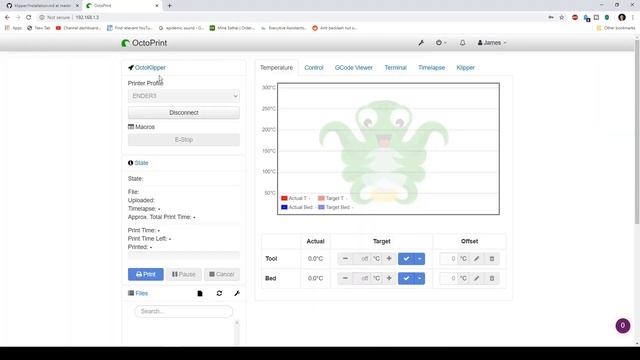The image size is (640, 360).
Task: Open Other bookmarks folder
Action: (x=616, y=28)
